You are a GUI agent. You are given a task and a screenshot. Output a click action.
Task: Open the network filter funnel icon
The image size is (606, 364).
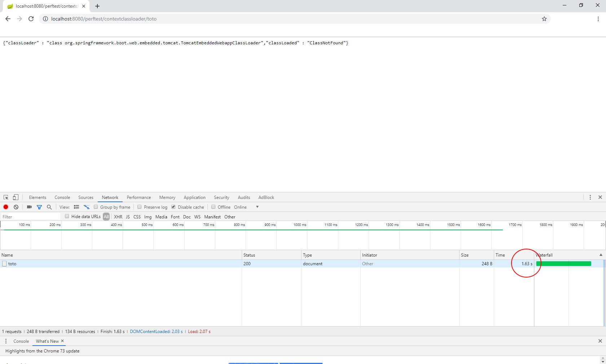(x=40, y=207)
